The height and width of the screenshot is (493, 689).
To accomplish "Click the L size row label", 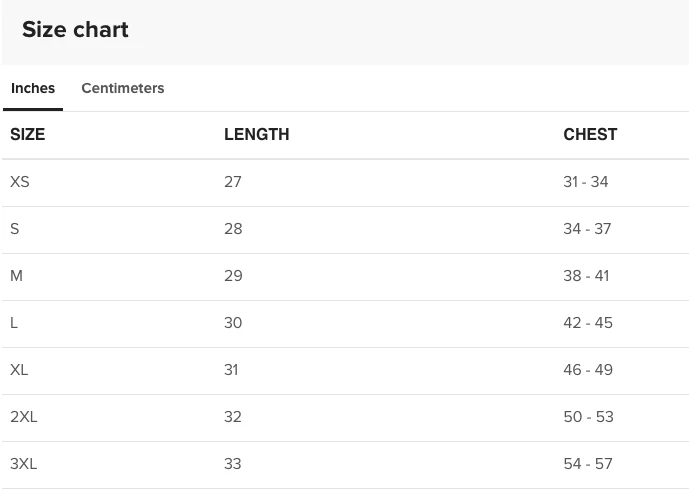I will [14, 323].
